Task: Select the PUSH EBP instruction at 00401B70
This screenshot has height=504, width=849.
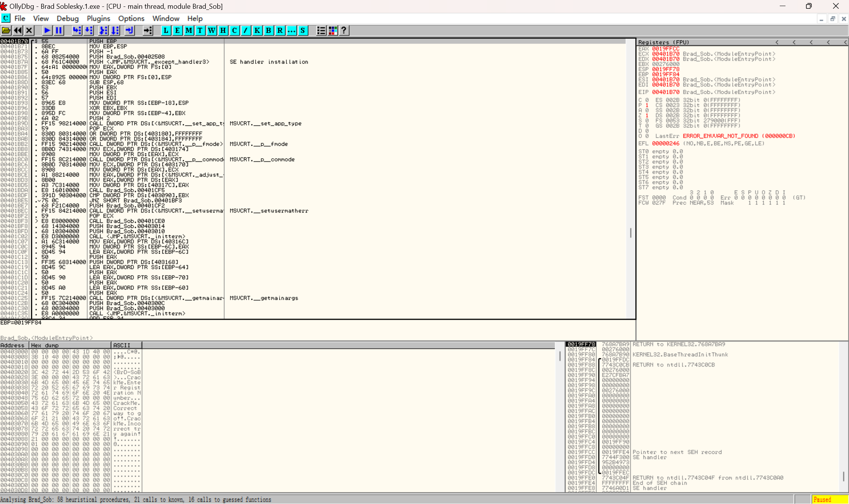Action: pos(103,41)
